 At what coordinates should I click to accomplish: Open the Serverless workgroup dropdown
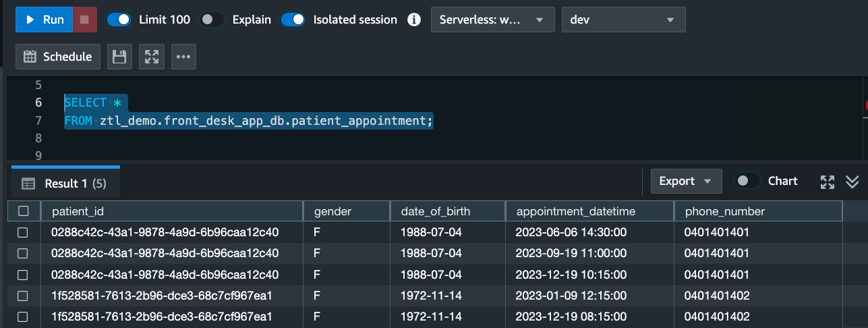492,20
